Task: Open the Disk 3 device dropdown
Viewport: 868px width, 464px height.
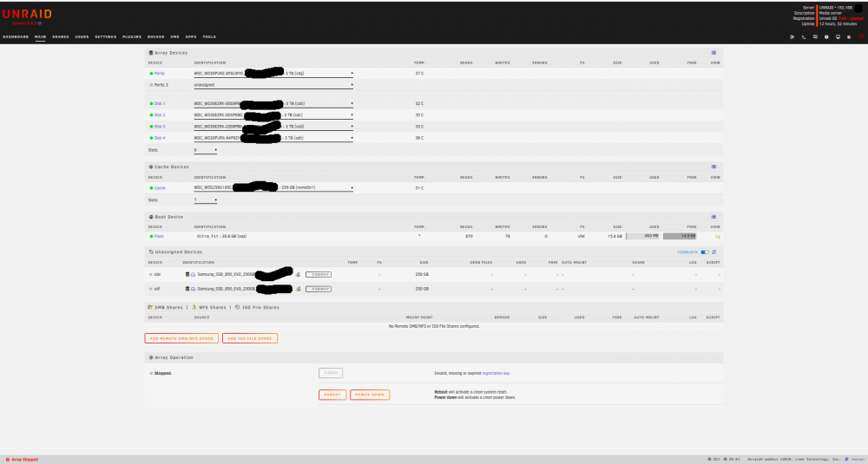Action: click(x=273, y=127)
